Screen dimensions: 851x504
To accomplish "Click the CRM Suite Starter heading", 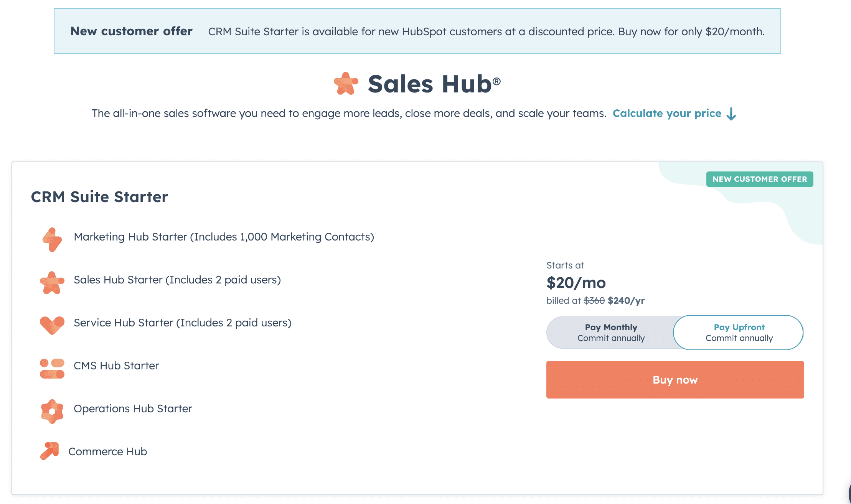I will point(99,197).
